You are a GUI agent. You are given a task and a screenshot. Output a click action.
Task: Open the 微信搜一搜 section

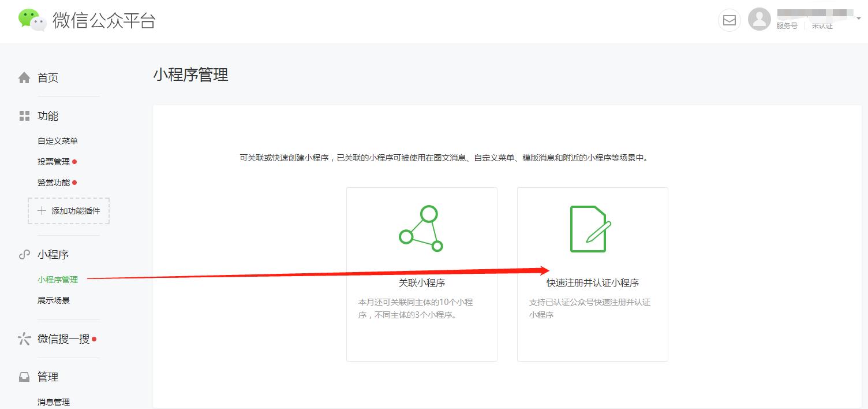point(63,339)
